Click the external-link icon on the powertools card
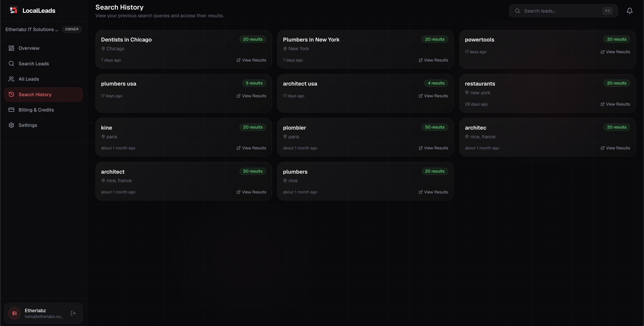Image resolution: width=644 pixels, height=326 pixels. coord(602,52)
